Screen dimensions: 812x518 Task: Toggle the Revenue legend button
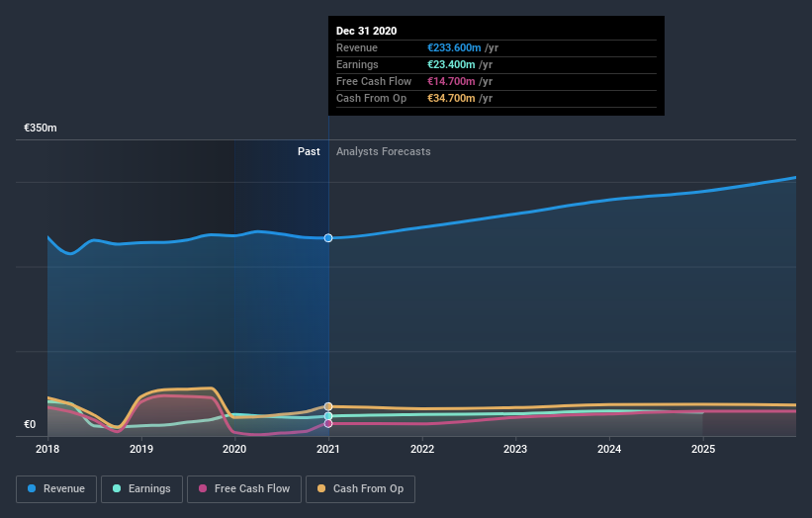[x=56, y=489]
